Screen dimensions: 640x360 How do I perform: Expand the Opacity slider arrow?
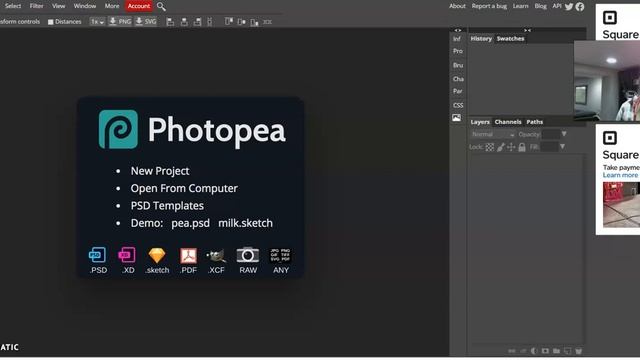[x=564, y=134]
